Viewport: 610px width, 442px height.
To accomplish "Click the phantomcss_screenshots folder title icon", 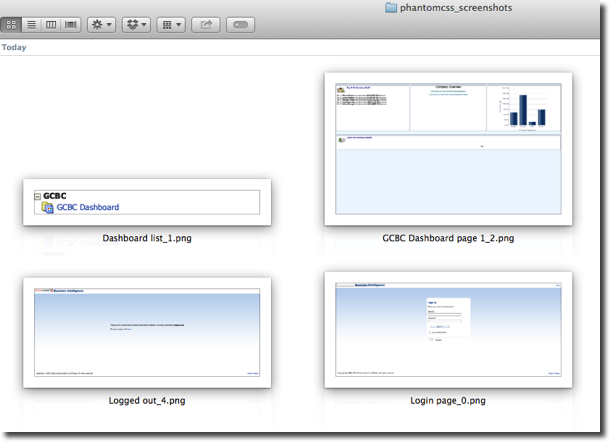I will 391,8.
